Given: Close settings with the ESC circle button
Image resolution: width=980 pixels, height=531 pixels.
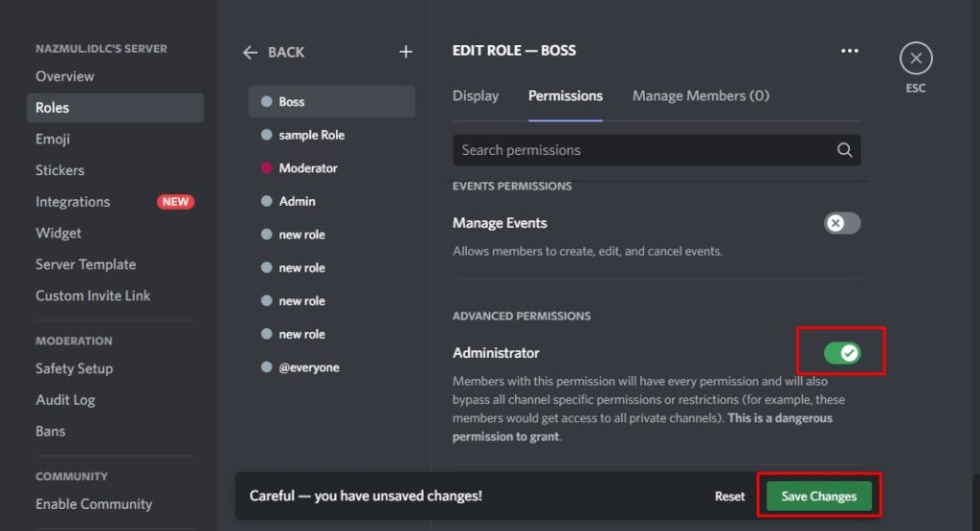Looking at the screenshot, I should (916, 58).
